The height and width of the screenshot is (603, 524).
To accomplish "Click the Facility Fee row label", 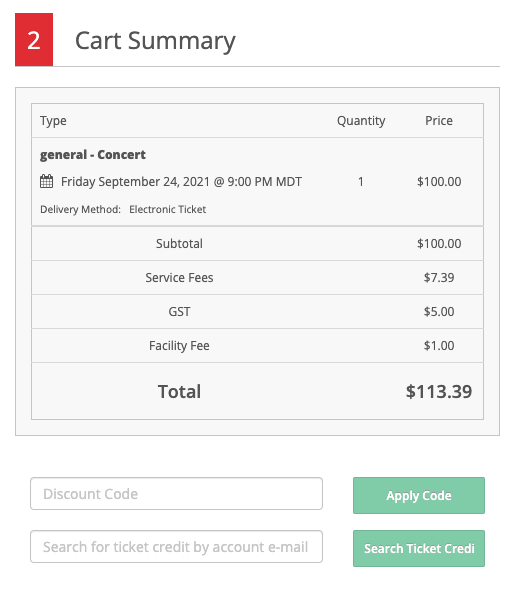I will [179, 346].
